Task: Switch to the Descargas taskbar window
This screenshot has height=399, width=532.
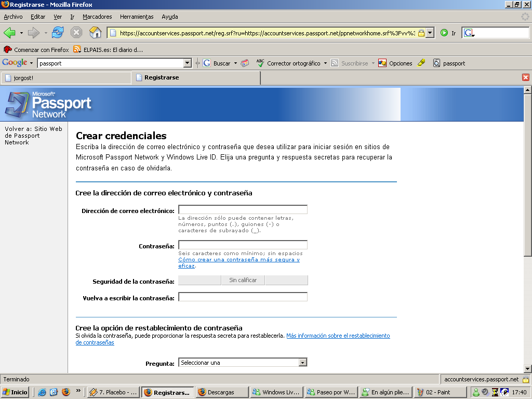Action: click(222, 392)
